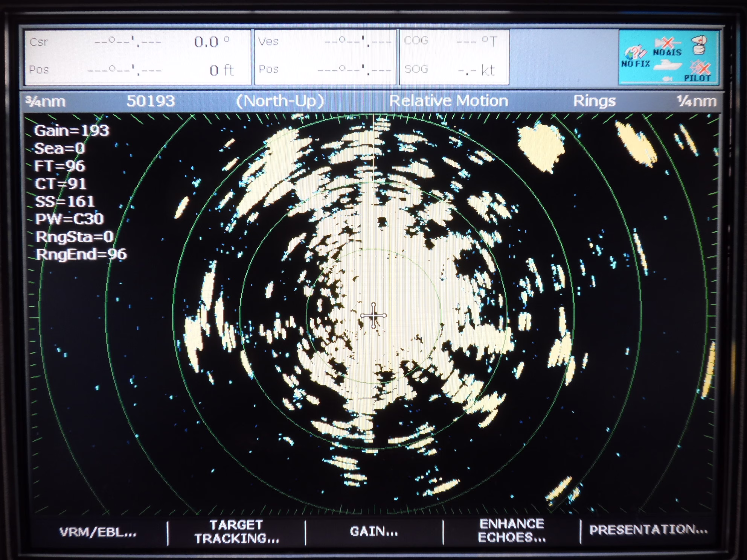Open the ENHANCE ECHOES... soft key
The image size is (747, 560).
tap(512, 531)
